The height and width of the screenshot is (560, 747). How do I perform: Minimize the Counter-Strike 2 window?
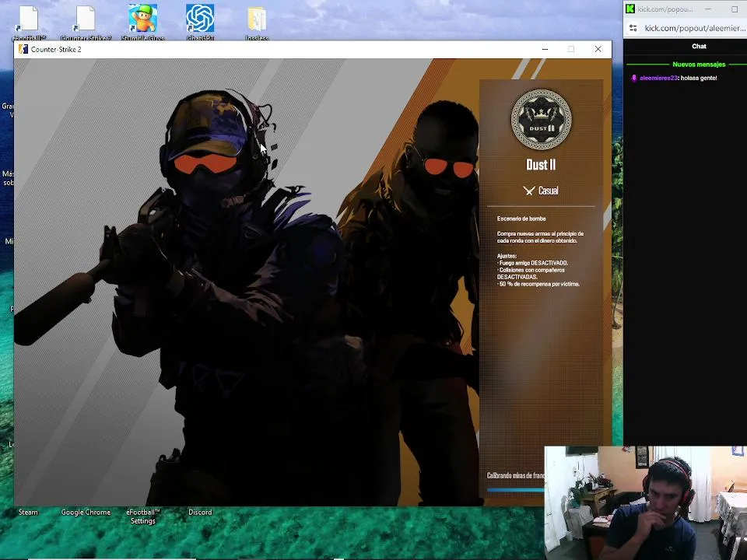545,49
